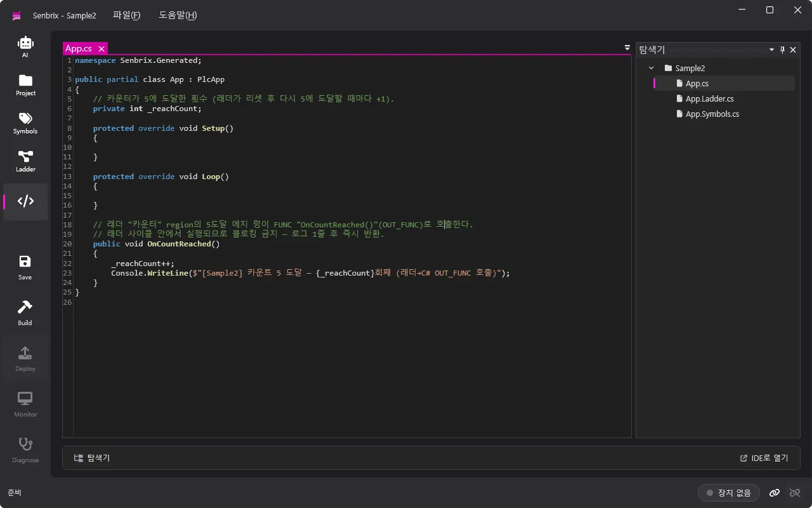
Task: Click the Deploy icon in sidebar
Action: click(x=25, y=359)
